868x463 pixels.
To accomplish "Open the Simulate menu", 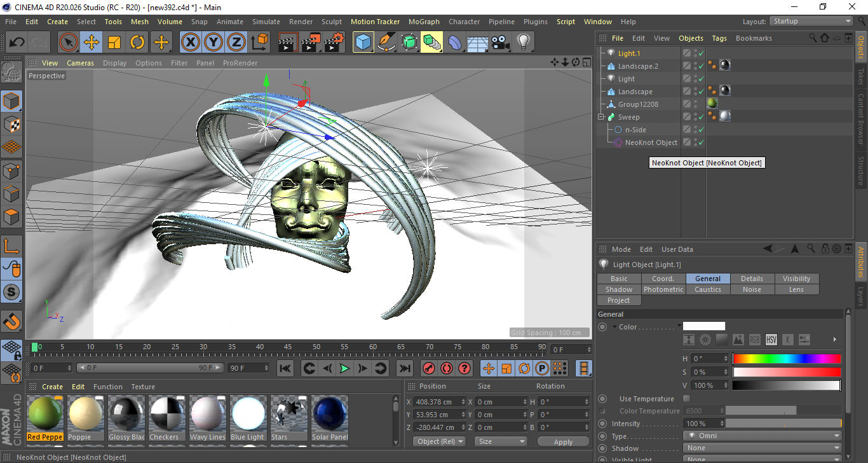I will pyautogui.click(x=266, y=22).
